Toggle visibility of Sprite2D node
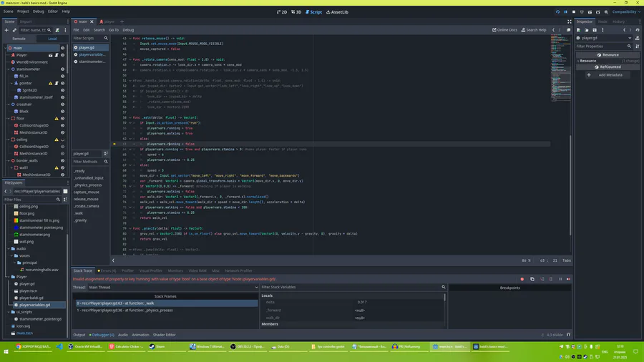The height and width of the screenshot is (362, 644). [x=62, y=90]
